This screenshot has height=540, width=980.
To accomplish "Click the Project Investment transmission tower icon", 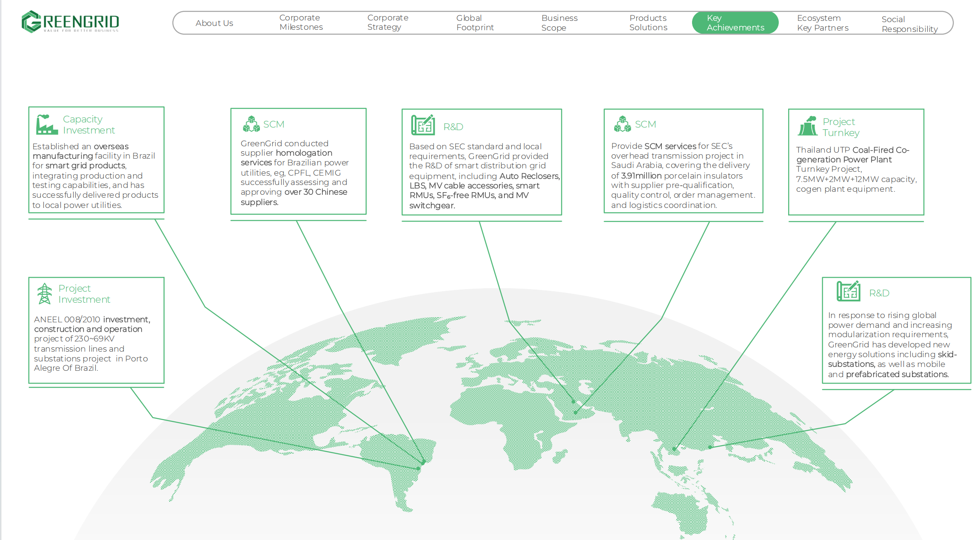I will tap(44, 294).
